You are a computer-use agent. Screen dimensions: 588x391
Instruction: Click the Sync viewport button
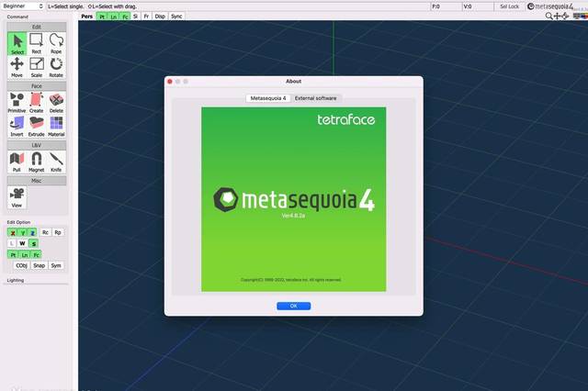coord(176,17)
